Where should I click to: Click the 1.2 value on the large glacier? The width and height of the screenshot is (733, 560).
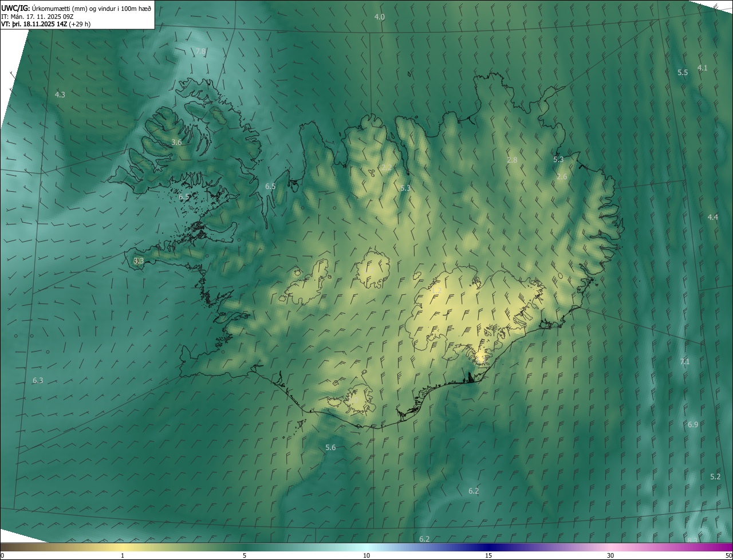436,290
